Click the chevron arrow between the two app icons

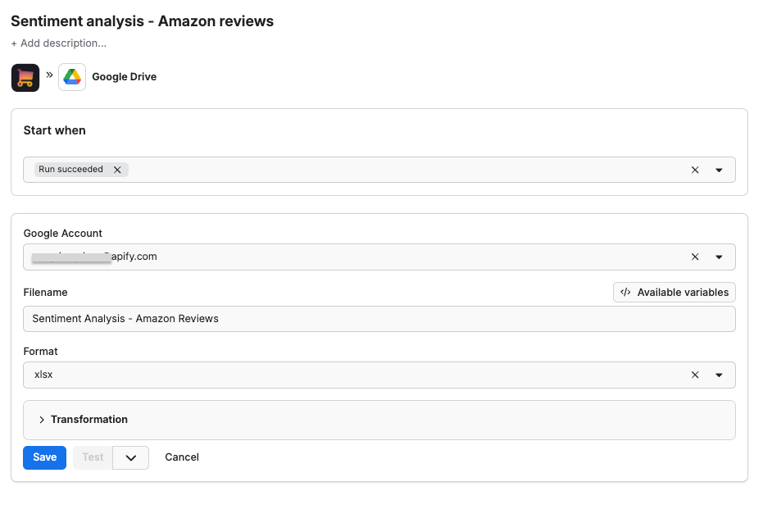coord(48,74)
